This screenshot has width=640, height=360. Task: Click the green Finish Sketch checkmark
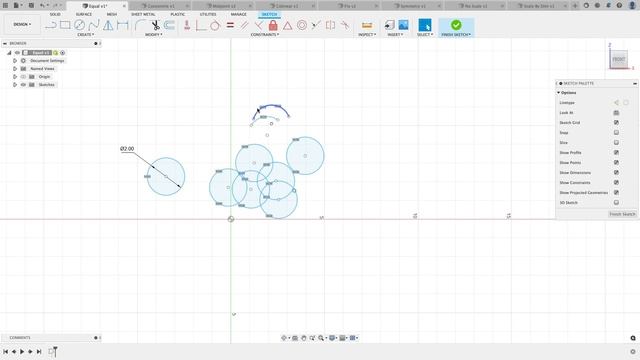[456, 25]
